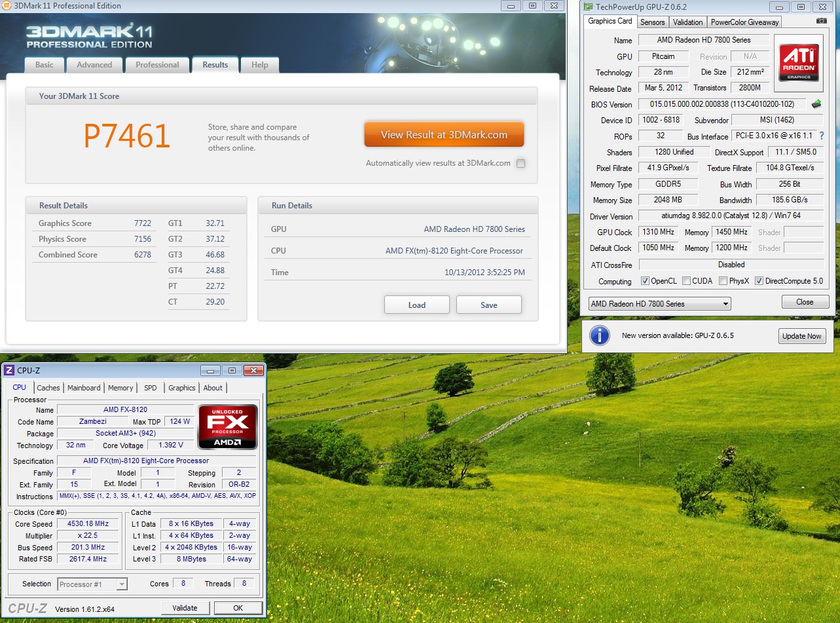
Task: Click the Multiplier x 22.5 value in CPU-Z
Action: tap(87, 535)
